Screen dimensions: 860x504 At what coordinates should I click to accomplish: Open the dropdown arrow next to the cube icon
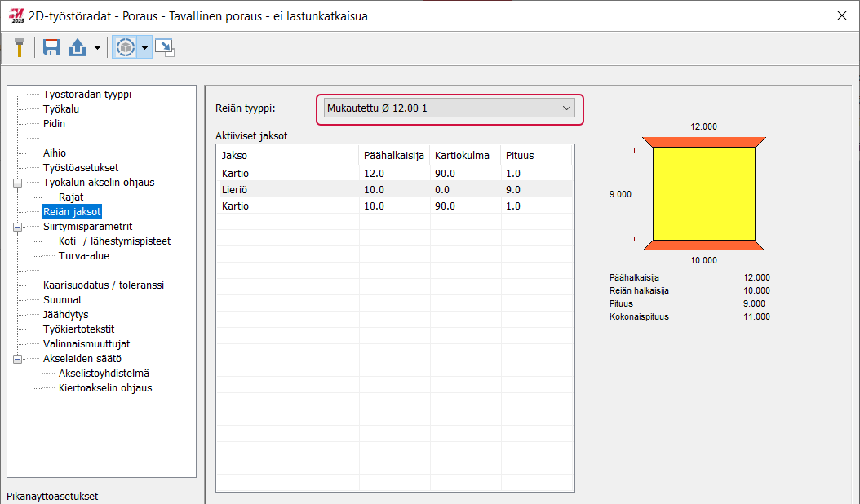[144, 48]
